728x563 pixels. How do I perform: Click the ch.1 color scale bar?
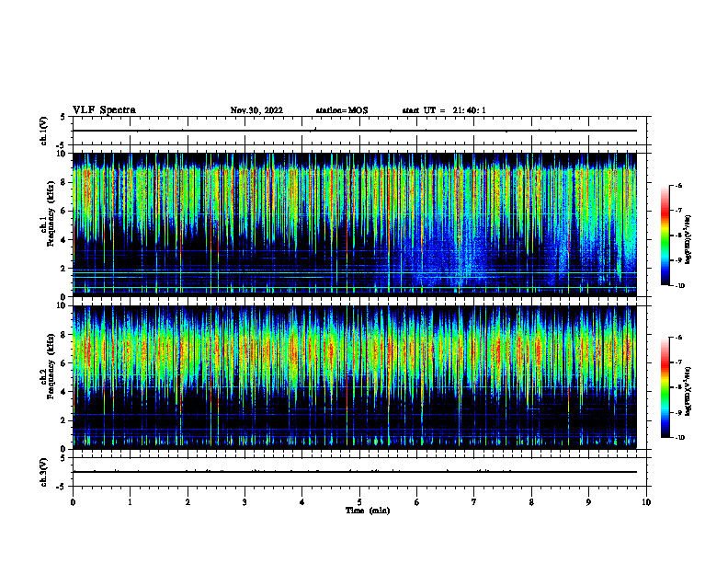(x=665, y=236)
